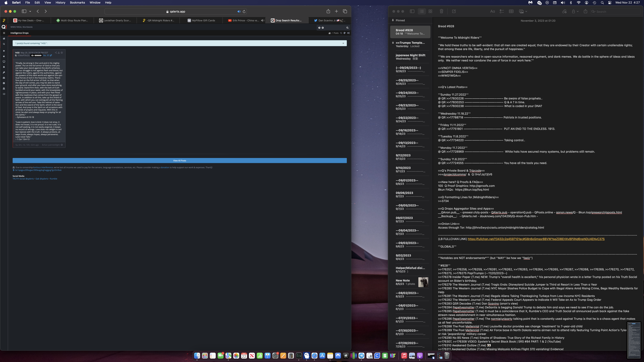Screen dimensions: 644x362
Task: Follow the donation link
Action: click(x=165, y=167)
